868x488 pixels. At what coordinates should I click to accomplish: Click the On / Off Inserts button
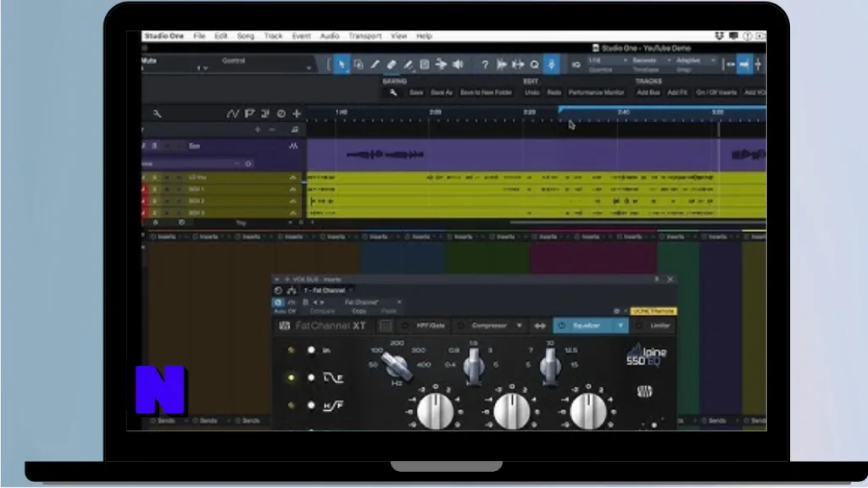click(716, 92)
